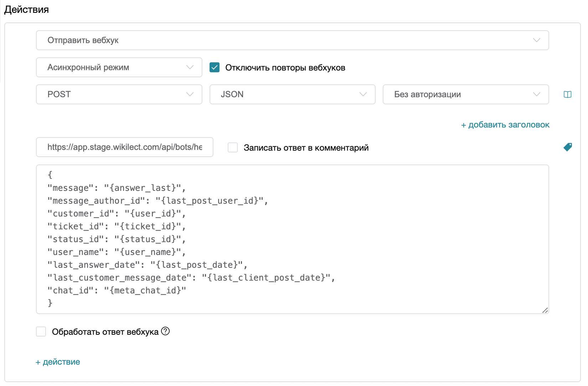Click chevron arrow in Отправить вебхук field
The image size is (588, 386).
[x=536, y=40]
